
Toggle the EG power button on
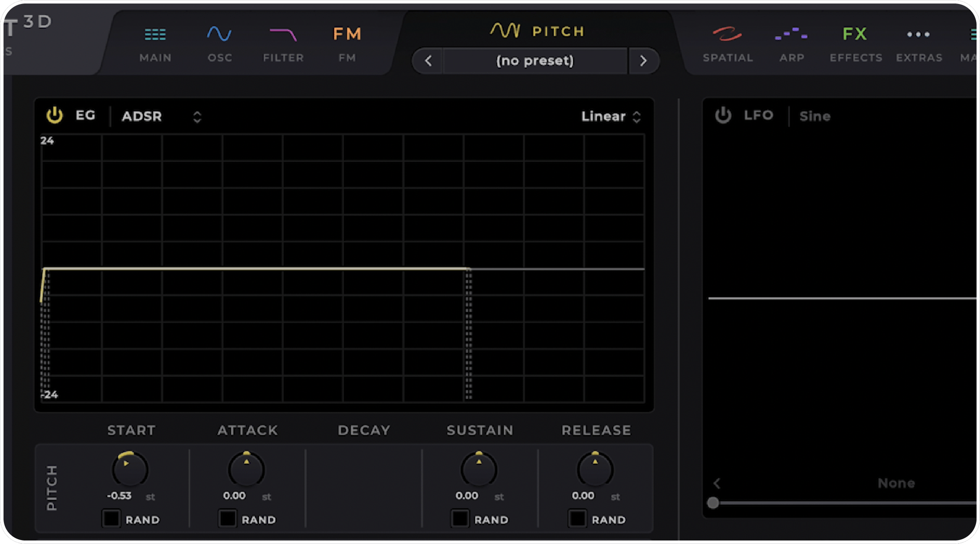pyautogui.click(x=54, y=115)
